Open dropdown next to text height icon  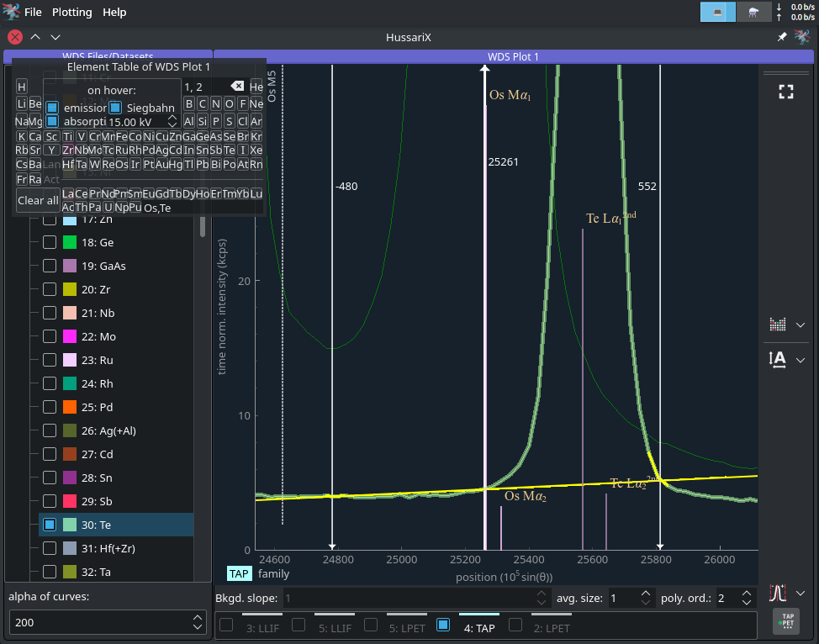tap(801, 360)
